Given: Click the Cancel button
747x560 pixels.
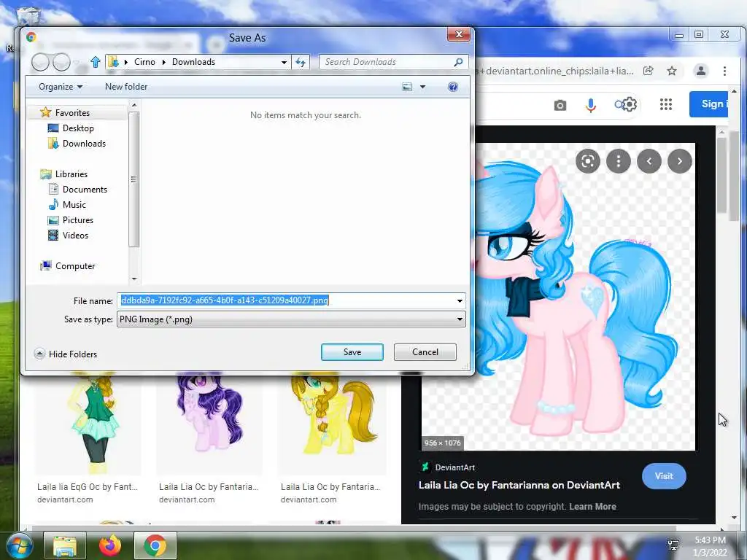Looking at the screenshot, I should tap(425, 352).
